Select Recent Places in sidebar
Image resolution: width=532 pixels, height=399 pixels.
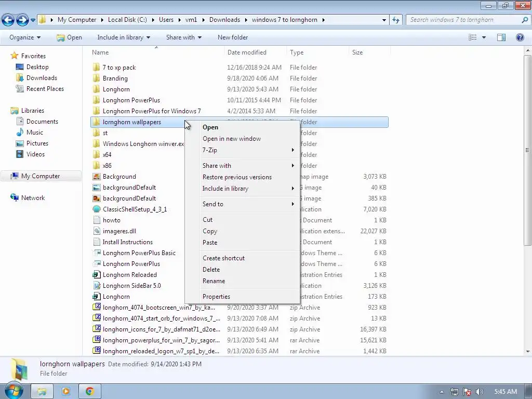coord(45,88)
